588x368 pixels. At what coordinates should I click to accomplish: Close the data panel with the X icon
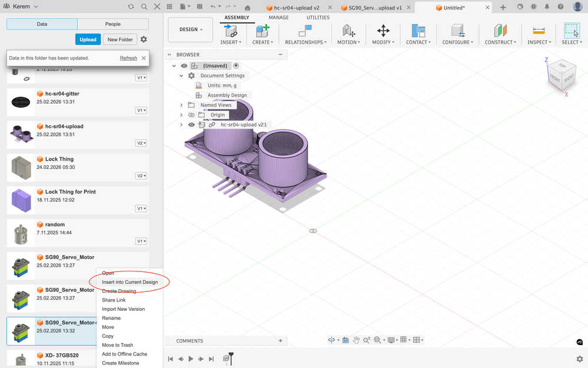point(157,6)
